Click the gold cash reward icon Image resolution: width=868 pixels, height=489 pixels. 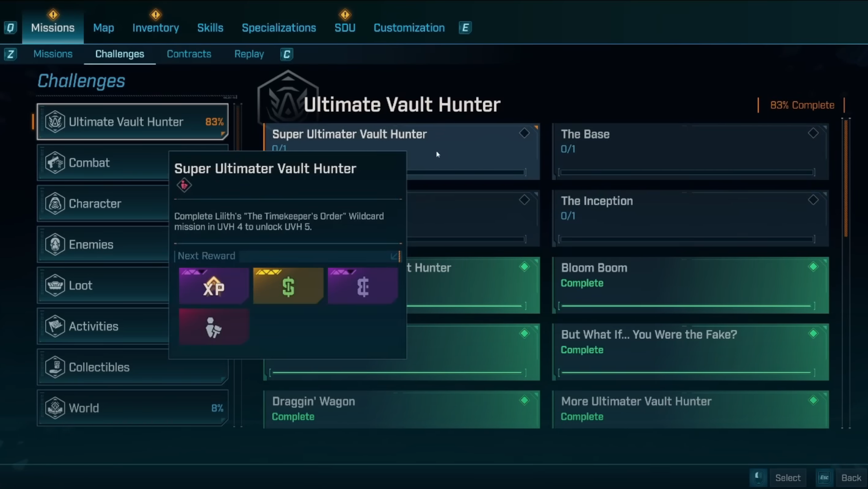pos(288,286)
